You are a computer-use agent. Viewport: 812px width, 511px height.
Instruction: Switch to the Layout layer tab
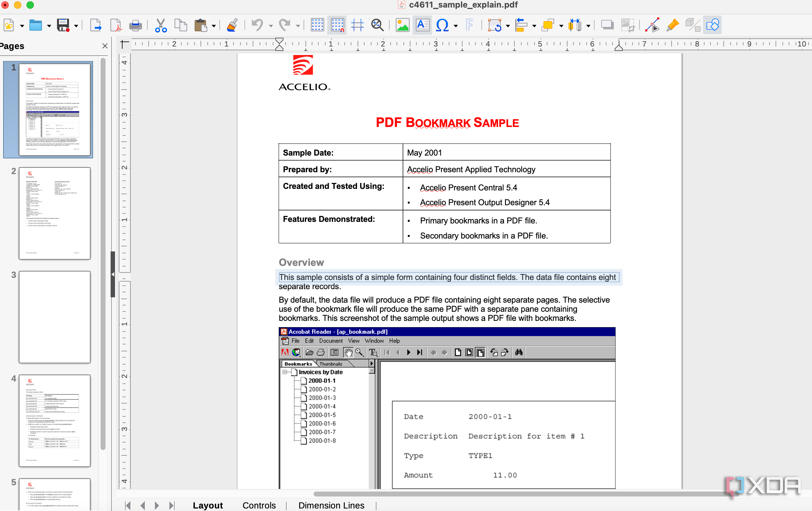(208, 505)
